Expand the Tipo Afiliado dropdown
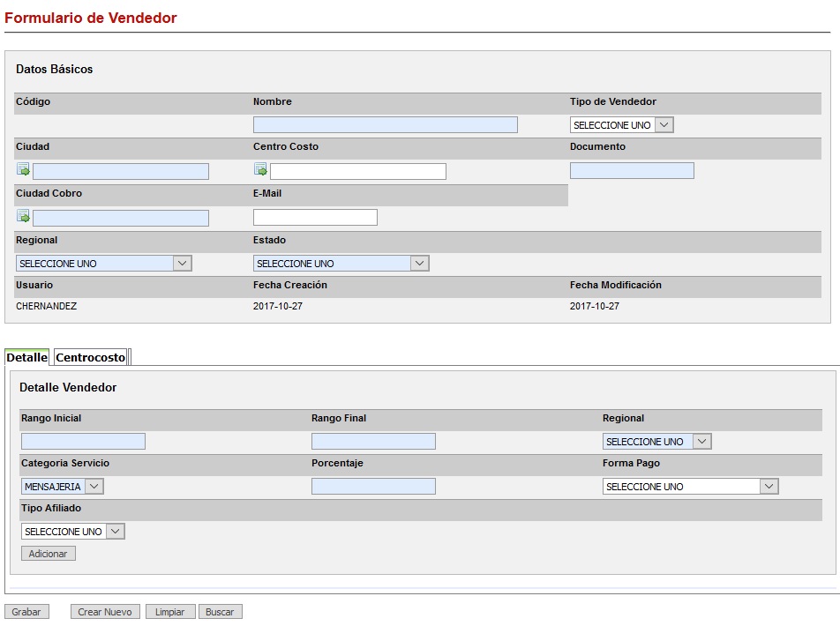840x626 pixels. coord(72,532)
